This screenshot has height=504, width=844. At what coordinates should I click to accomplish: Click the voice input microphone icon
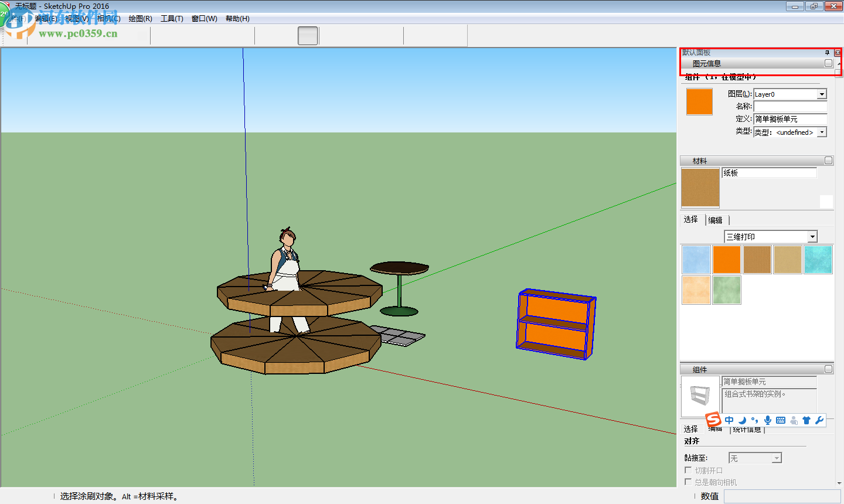768,420
